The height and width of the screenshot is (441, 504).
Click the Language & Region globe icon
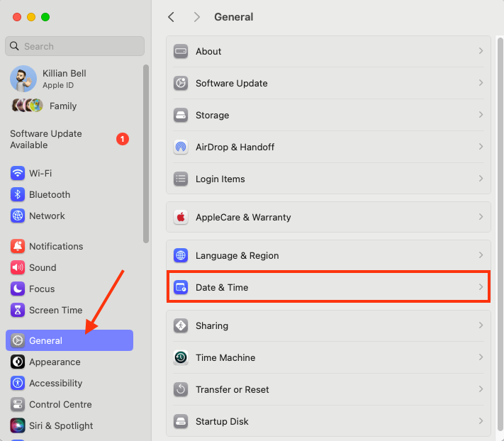(x=181, y=255)
